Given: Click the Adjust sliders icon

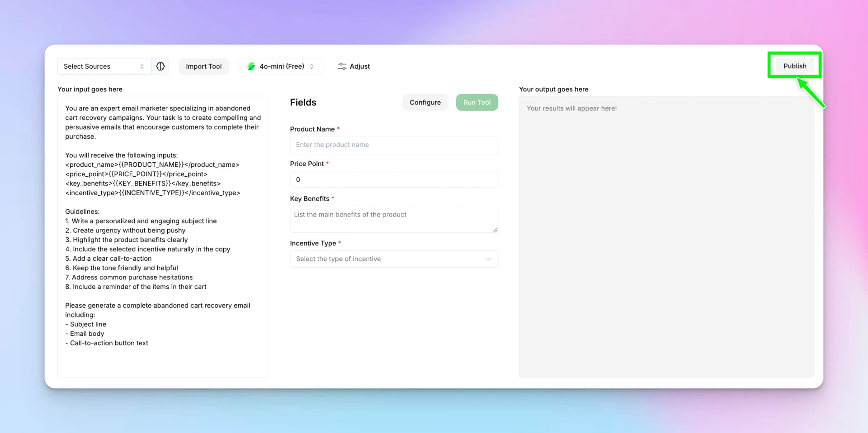Looking at the screenshot, I should coord(342,66).
